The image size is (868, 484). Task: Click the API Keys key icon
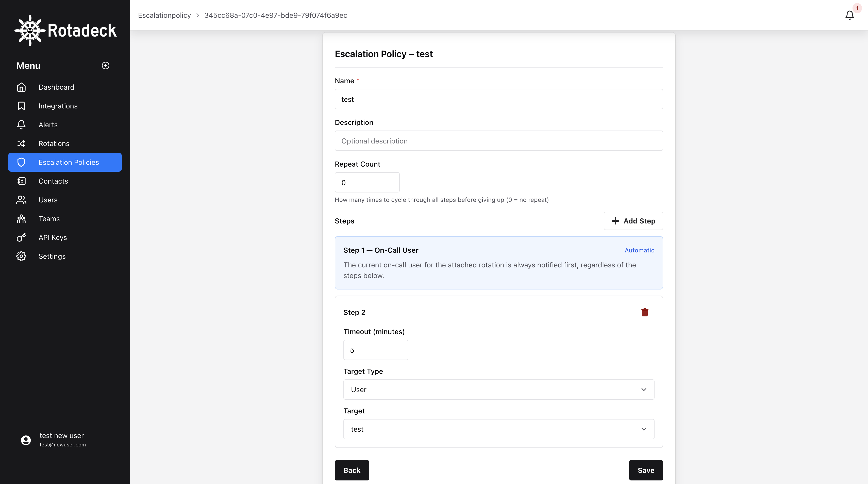pos(21,237)
